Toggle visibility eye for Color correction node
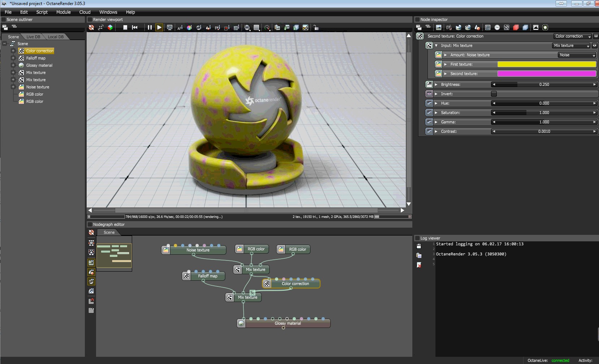Viewport: 599px width, 364px height. point(596,36)
